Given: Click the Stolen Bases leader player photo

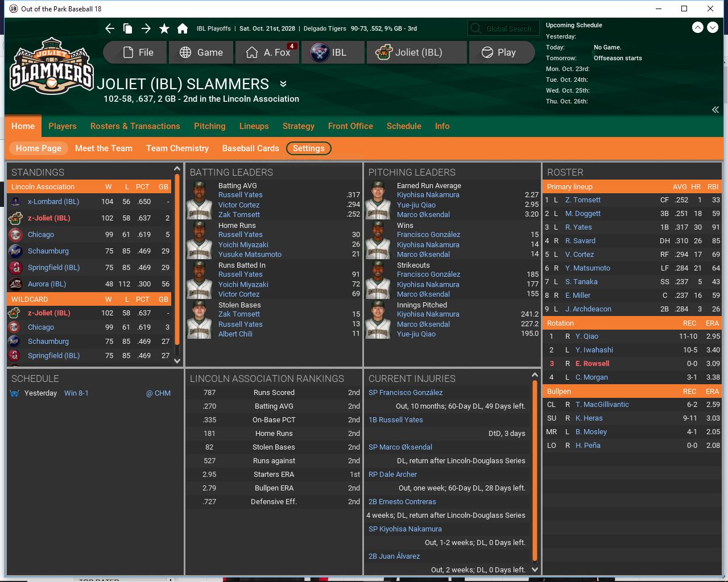Looking at the screenshot, I should click(x=200, y=319).
